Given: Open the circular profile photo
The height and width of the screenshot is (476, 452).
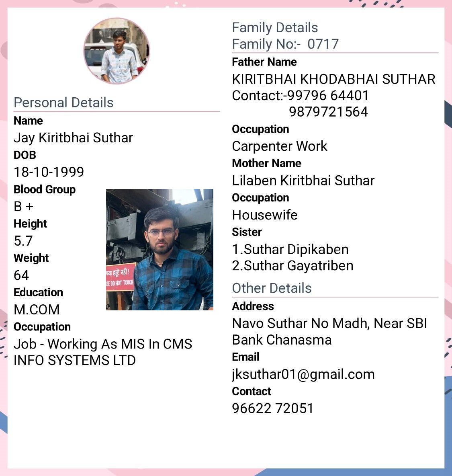Looking at the screenshot, I should click(117, 51).
